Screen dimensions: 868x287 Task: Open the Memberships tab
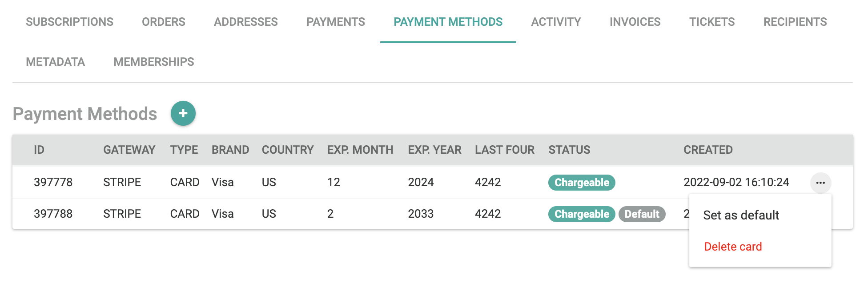coord(153,62)
